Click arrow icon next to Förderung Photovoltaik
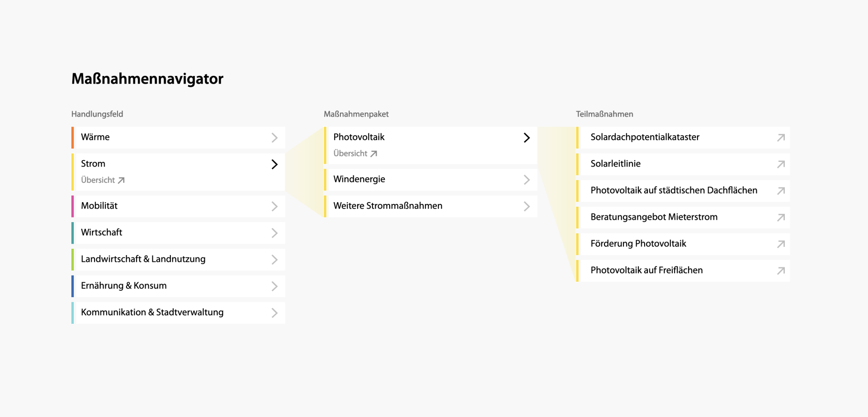The height and width of the screenshot is (417, 868). 781,244
